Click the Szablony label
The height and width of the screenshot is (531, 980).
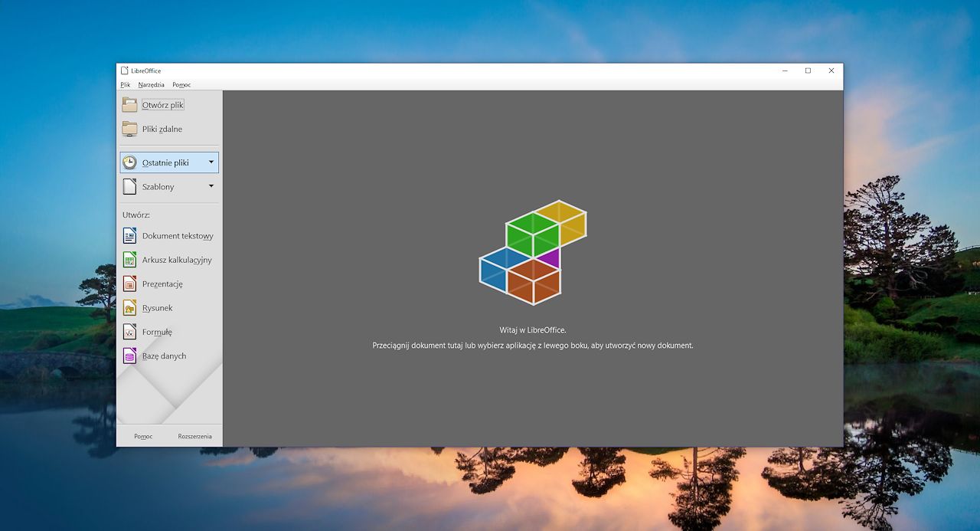coord(158,187)
